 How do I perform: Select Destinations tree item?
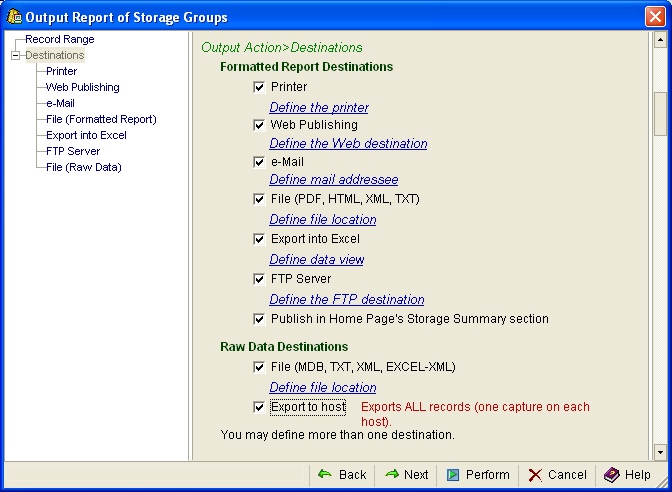coord(55,55)
